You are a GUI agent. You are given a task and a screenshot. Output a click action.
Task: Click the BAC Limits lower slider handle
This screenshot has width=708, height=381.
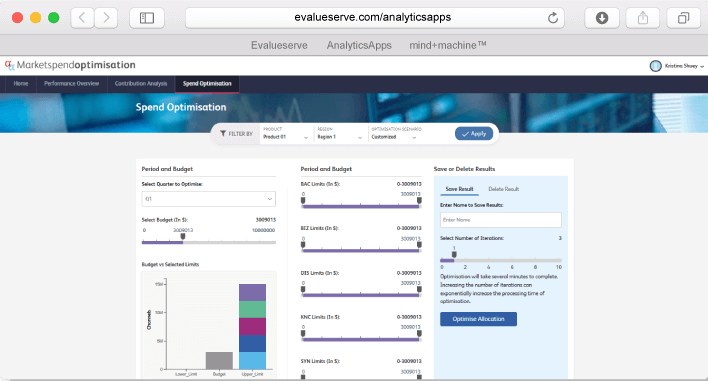303,200
